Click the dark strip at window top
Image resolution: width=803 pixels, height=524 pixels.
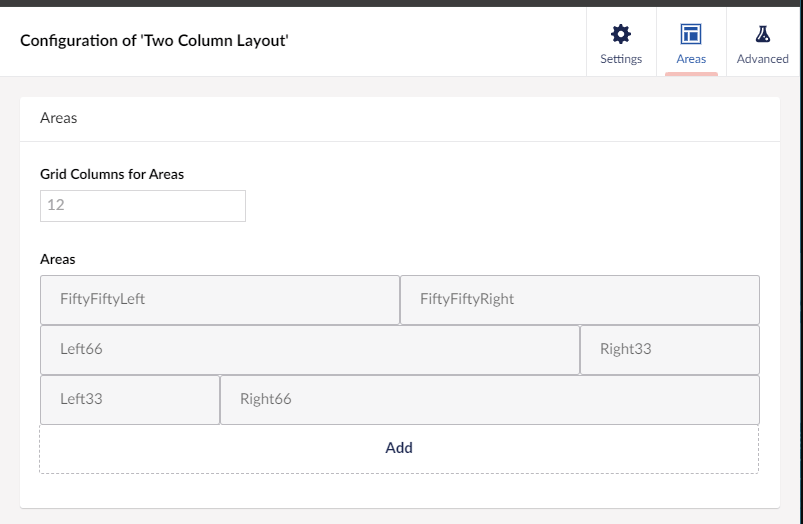[x=400, y=3]
